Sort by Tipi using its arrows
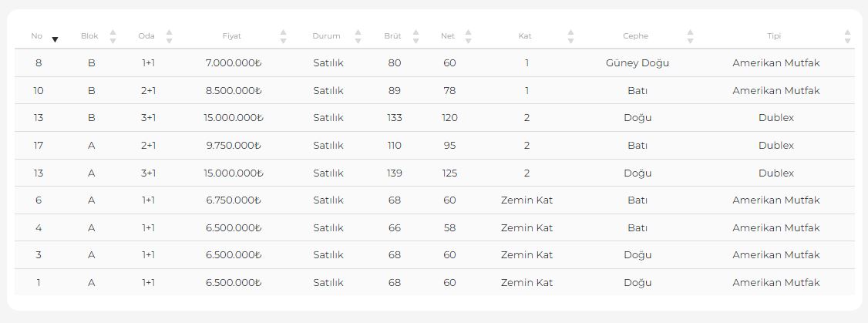The image size is (868, 323). click(x=847, y=36)
